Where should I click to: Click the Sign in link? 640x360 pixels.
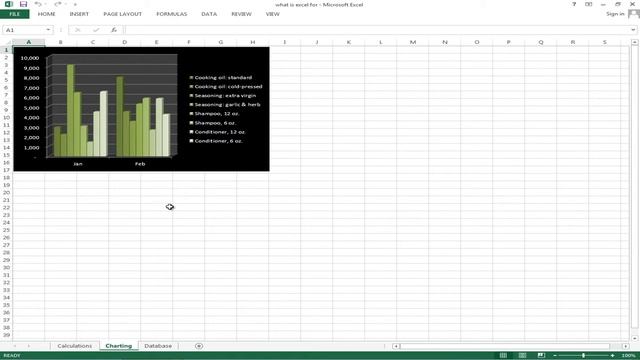(615, 14)
